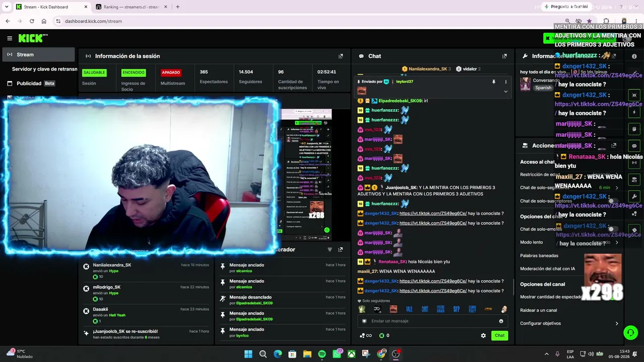
Task: Open Pregunta a Gemini
Action: 566,7
